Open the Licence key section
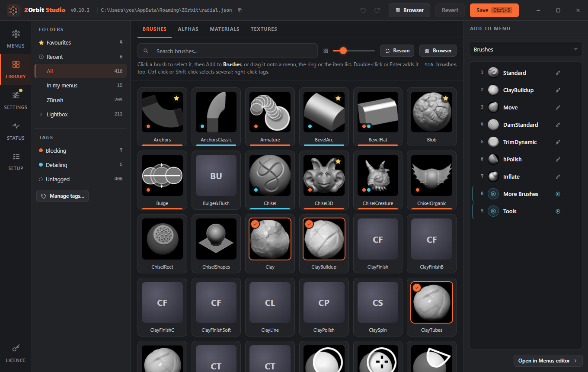588x372 pixels. pos(16,353)
